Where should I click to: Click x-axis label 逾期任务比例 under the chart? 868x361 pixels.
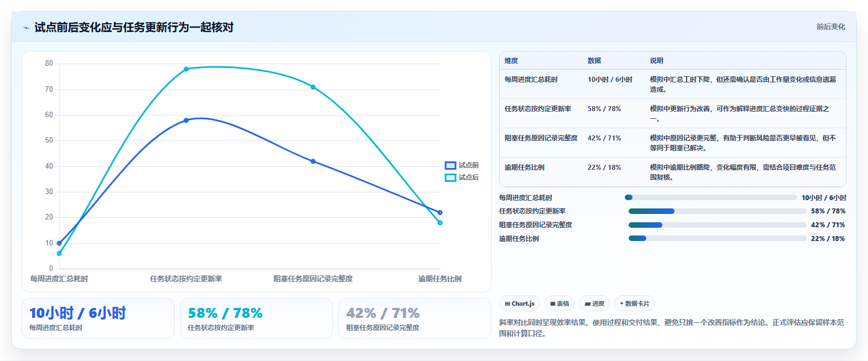point(440,279)
